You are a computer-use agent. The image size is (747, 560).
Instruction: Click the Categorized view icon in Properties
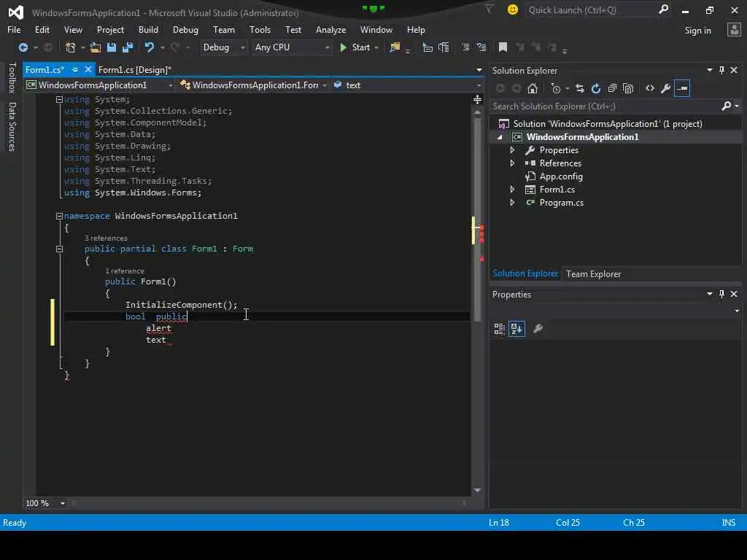499,329
